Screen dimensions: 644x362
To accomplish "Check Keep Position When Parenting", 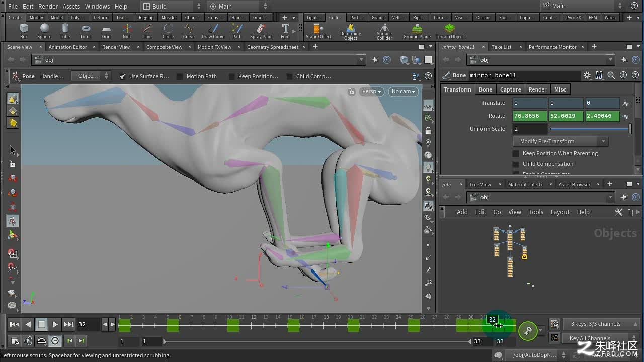I will 516,153.
